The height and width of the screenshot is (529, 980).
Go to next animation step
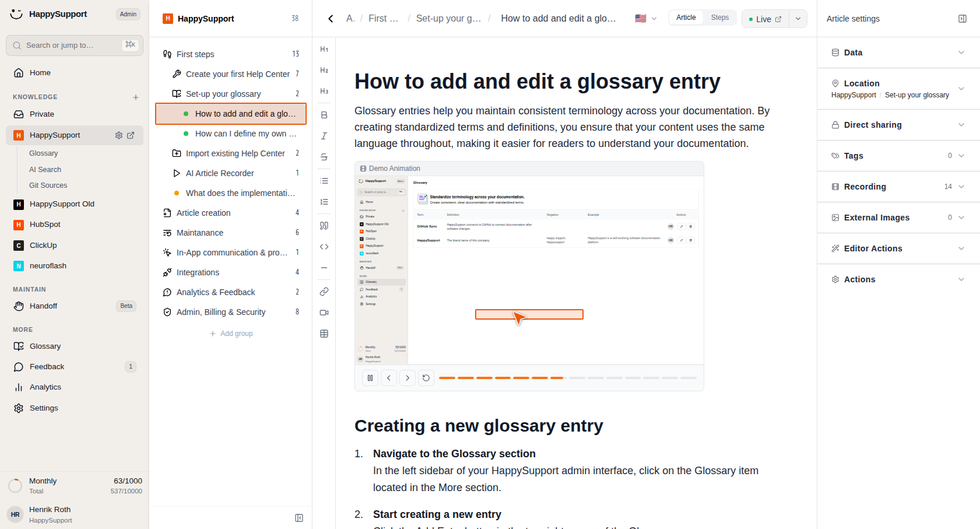[x=408, y=378]
